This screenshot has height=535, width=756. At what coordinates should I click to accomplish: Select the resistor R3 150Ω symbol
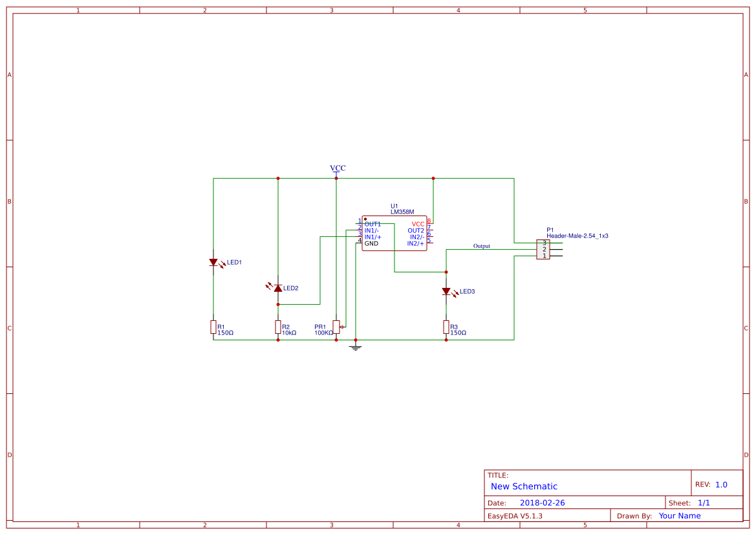pyautogui.click(x=446, y=327)
